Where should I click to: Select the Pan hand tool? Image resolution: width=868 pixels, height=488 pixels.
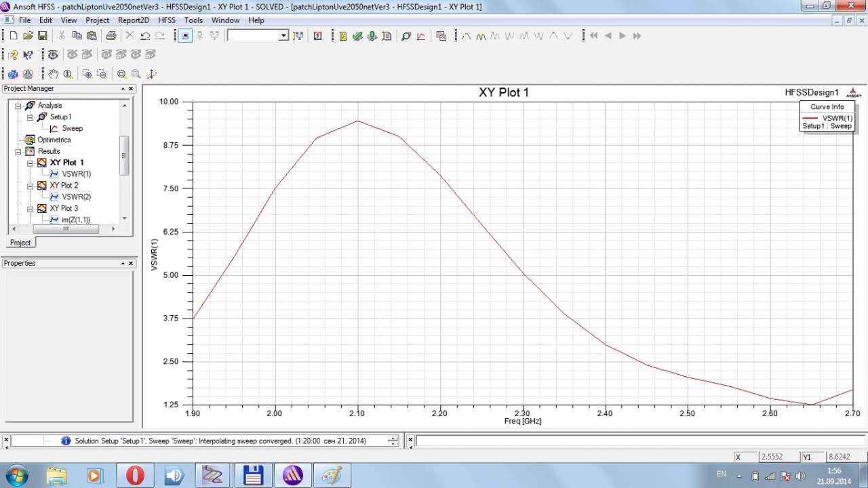click(x=53, y=74)
